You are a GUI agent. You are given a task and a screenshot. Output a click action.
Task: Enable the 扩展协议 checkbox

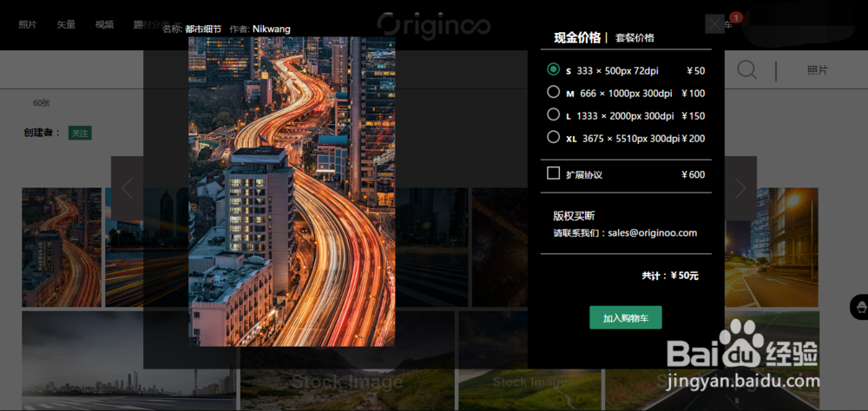point(553,173)
